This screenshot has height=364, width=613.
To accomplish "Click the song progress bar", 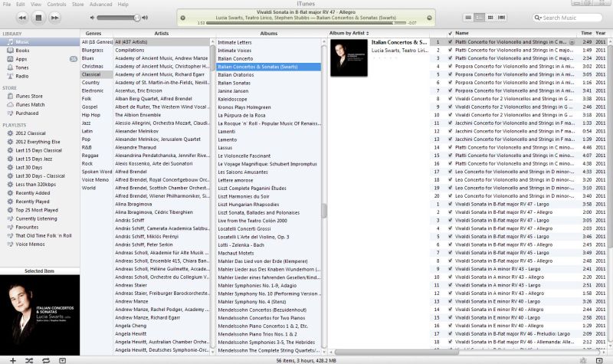I will click(306, 23).
